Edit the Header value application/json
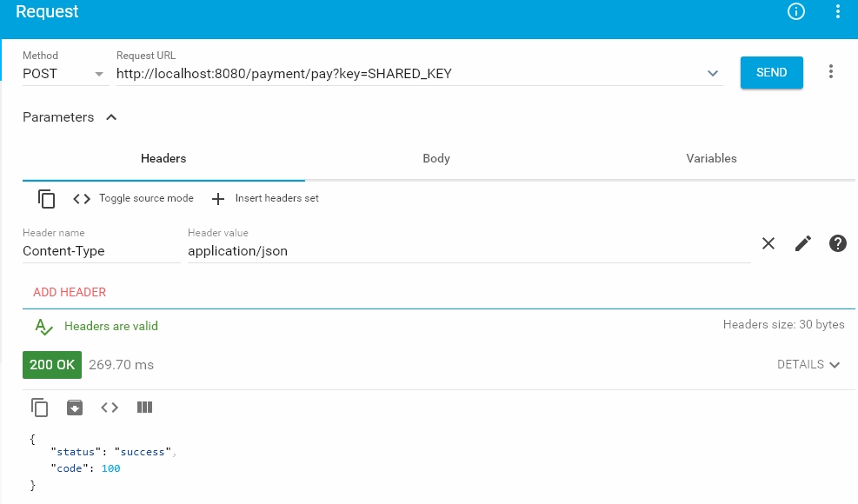858x504 pixels. pyautogui.click(x=469, y=251)
